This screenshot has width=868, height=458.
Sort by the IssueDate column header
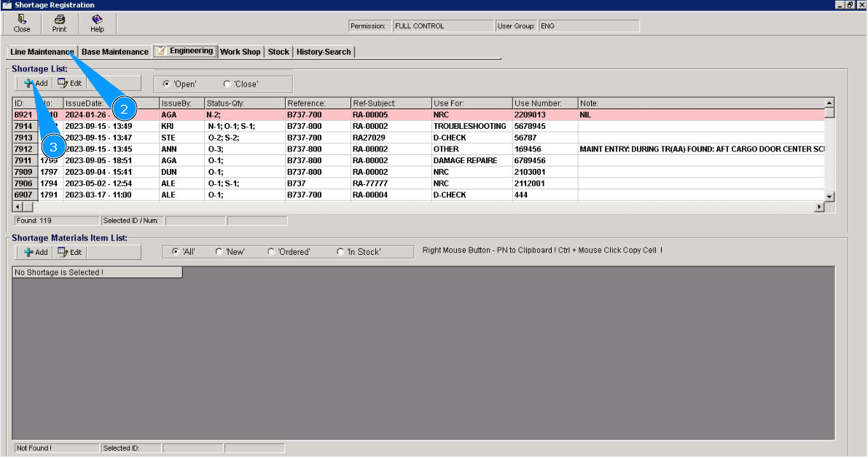pyautogui.click(x=112, y=103)
